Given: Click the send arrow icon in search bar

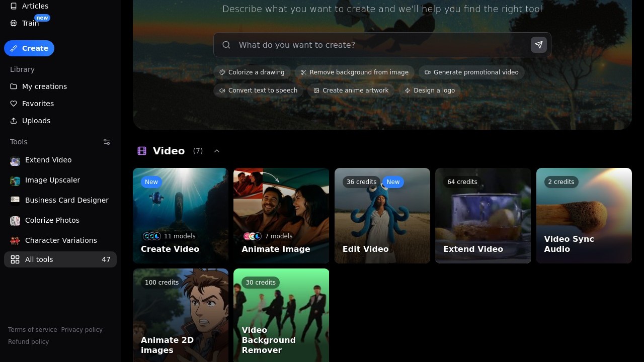Looking at the screenshot, I should click(538, 45).
